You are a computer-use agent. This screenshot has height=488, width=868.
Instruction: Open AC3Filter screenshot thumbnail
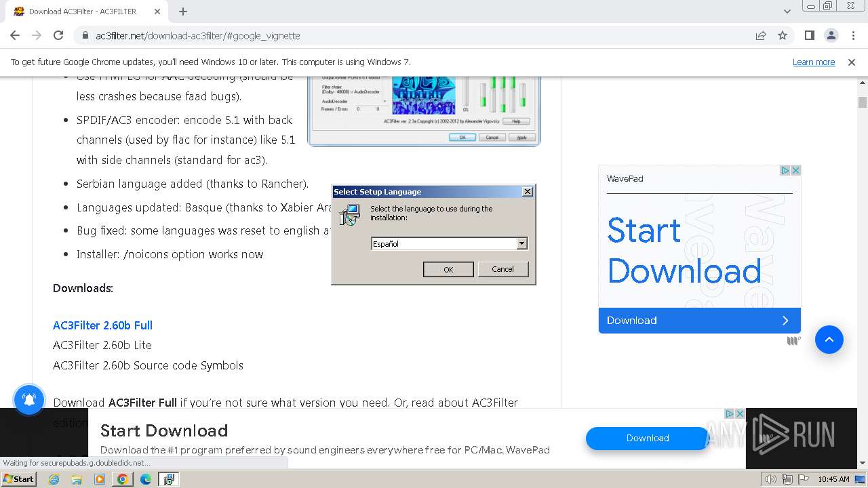pos(424,110)
